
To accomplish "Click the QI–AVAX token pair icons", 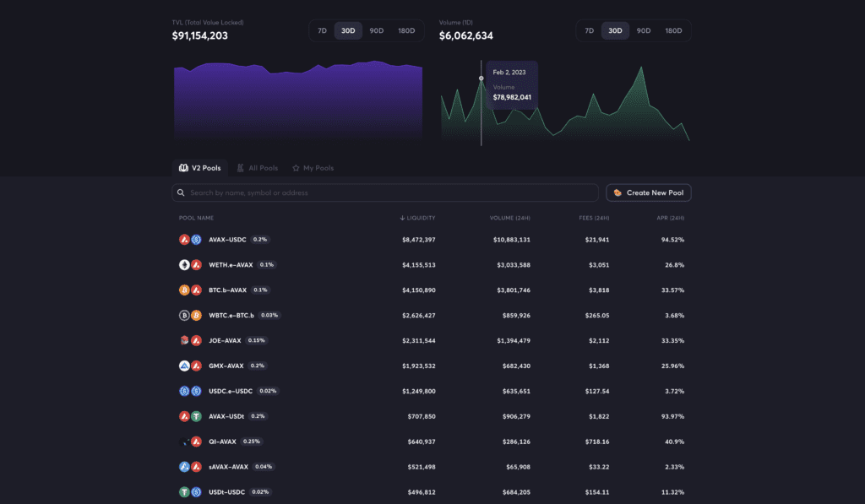I will (x=190, y=442).
